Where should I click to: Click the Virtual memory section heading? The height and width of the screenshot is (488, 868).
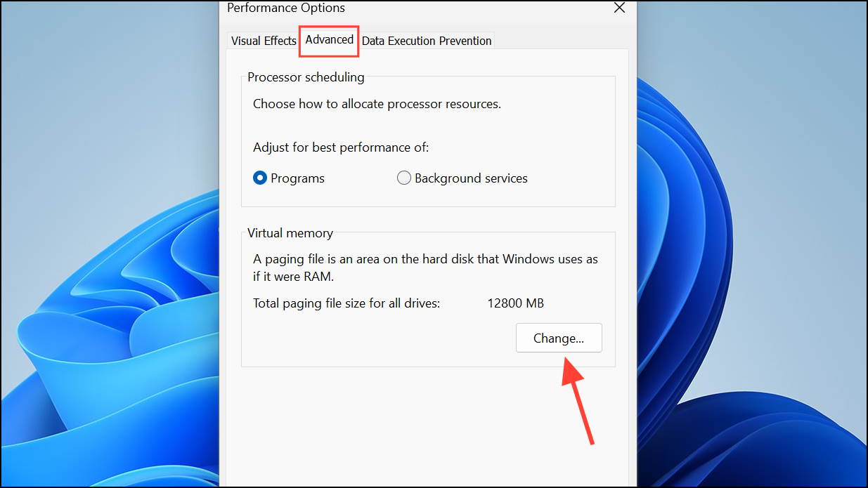tap(289, 233)
